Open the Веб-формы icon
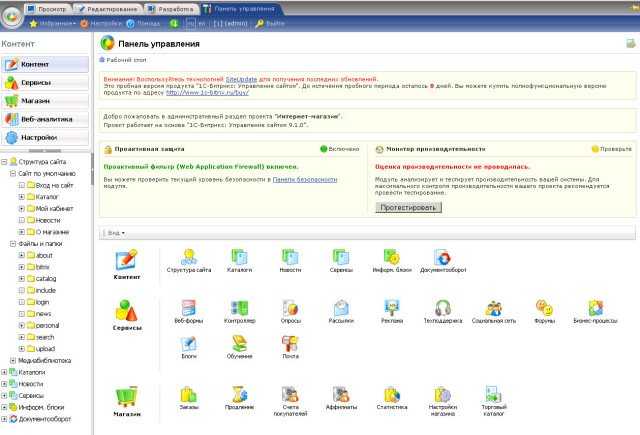This screenshot has height=435, width=640. (189, 312)
